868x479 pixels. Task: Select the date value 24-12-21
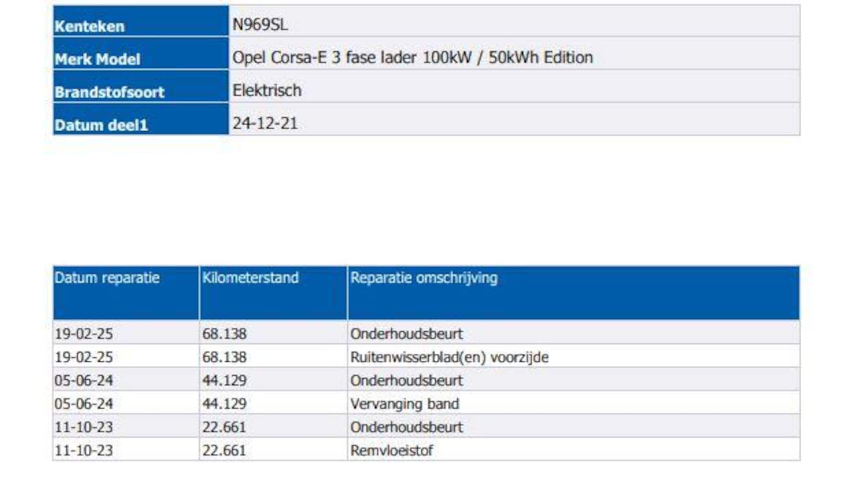click(x=265, y=123)
